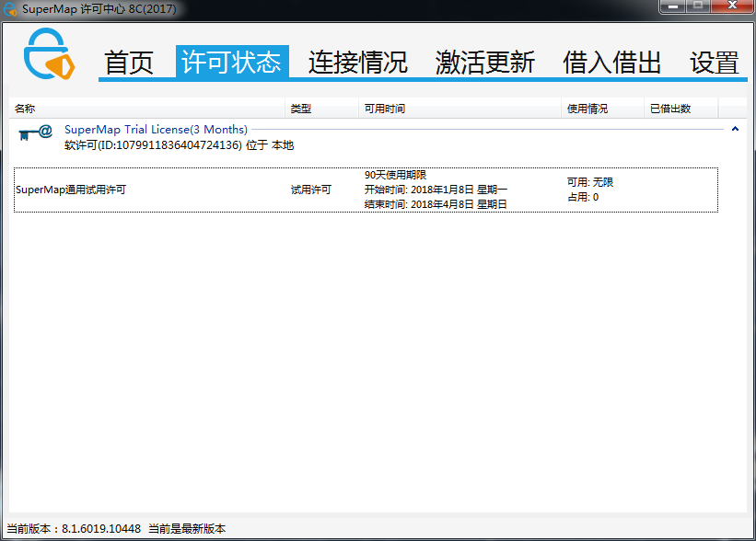Sort by the 可用时间 column header
Screen dimensions: 756x541
coord(460,109)
